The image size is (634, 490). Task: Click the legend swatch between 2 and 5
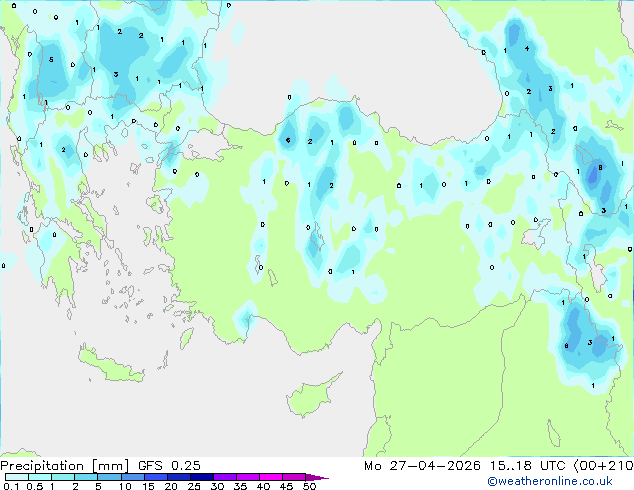[x=86, y=477]
